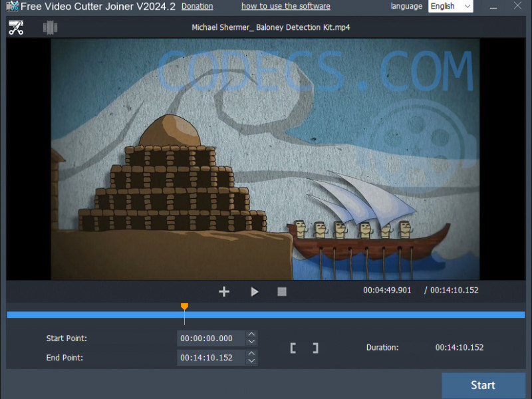Decrease Start Point with the down arrow

(x=251, y=342)
